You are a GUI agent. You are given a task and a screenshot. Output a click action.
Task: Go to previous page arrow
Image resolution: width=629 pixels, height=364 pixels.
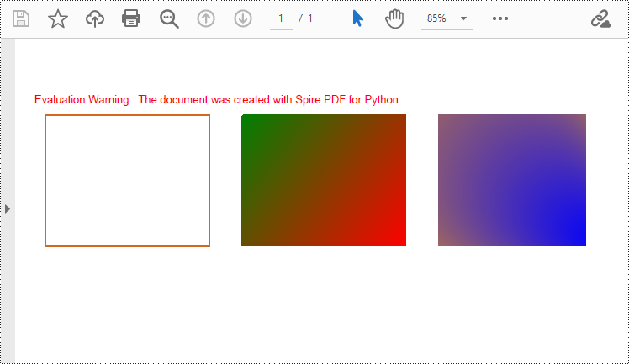point(206,18)
